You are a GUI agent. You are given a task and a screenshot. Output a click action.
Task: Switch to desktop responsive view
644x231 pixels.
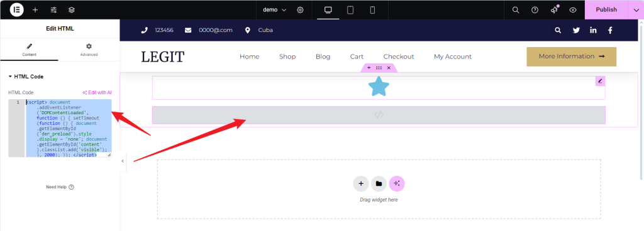[x=328, y=10]
